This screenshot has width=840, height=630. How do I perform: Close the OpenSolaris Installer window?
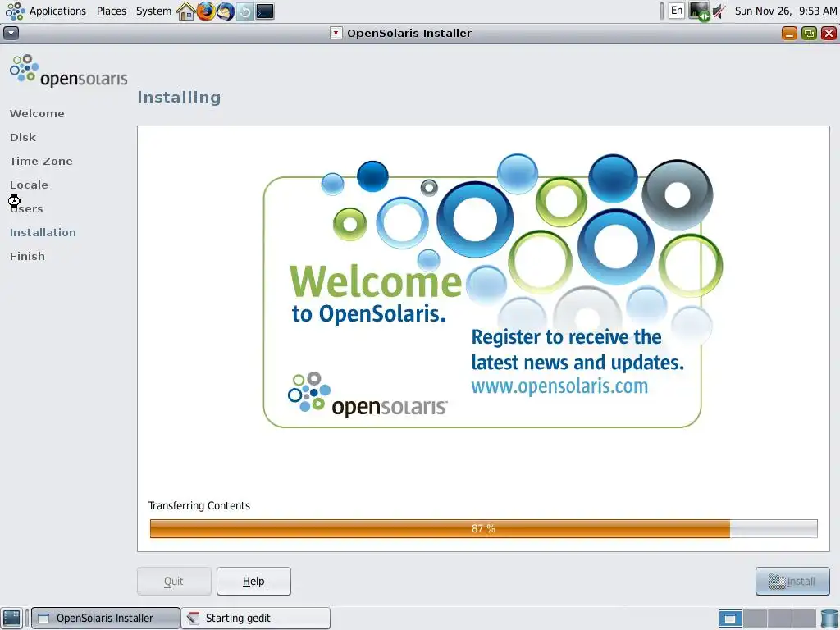pos(829,33)
